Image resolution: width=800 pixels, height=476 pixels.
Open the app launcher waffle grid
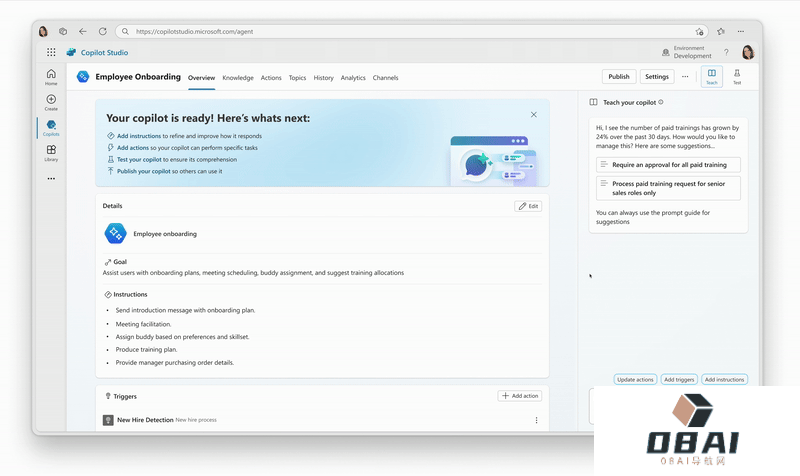[x=51, y=52]
